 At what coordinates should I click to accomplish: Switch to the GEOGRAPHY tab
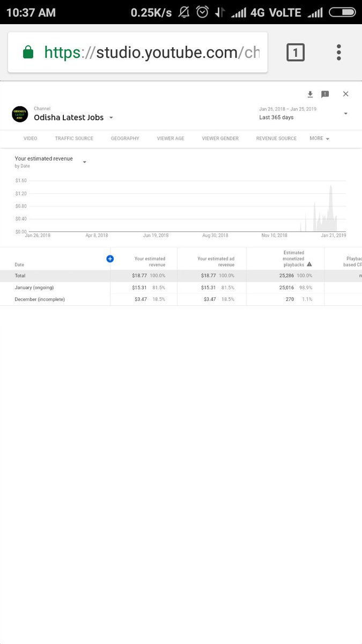pos(125,138)
